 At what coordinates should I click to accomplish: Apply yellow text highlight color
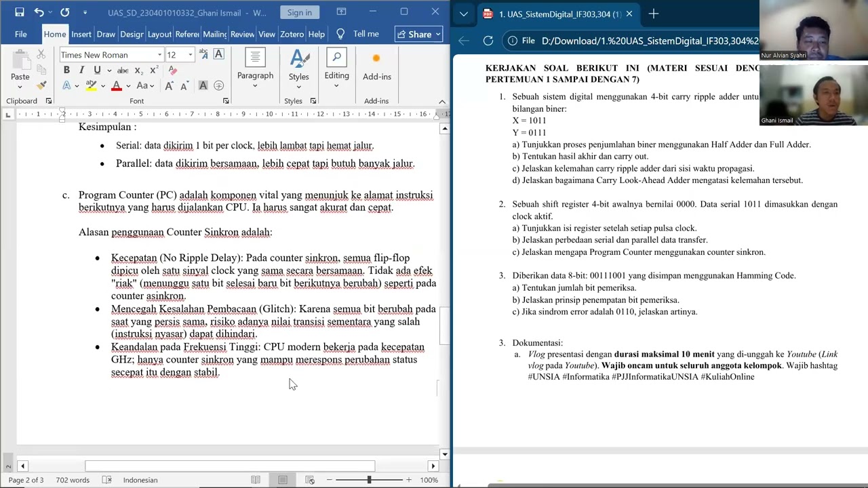[x=91, y=85]
